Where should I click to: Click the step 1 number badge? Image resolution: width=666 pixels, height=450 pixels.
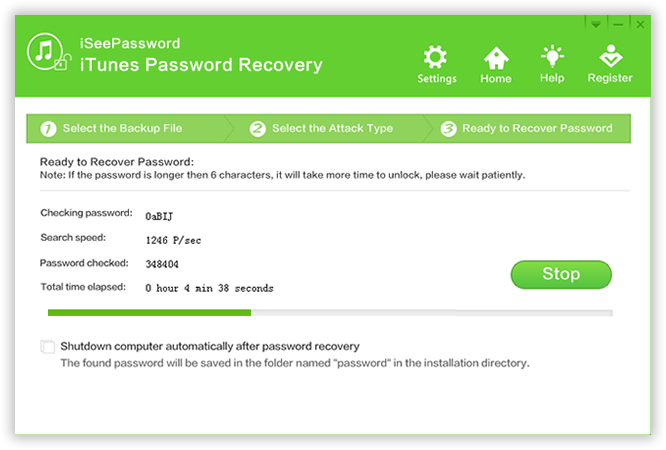tap(48, 129)
